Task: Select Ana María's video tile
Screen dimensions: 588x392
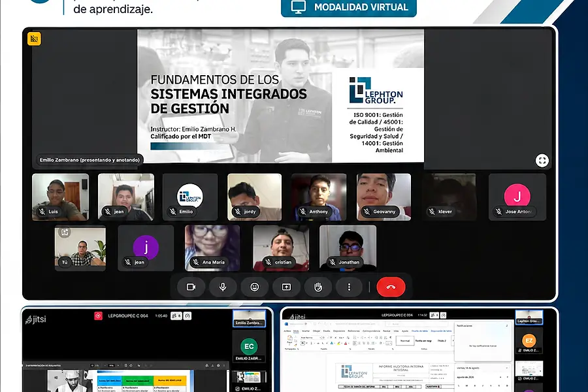Action: pos(212,248)
